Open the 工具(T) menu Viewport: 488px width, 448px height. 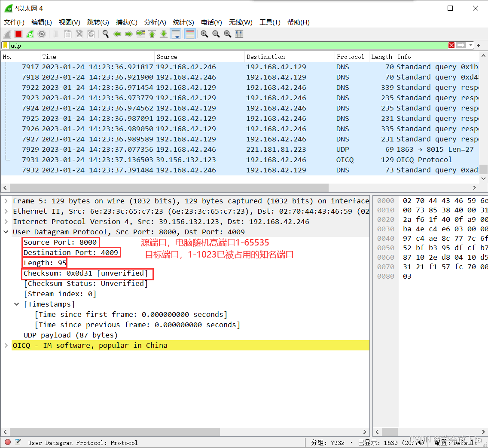(x=270, y=22)
